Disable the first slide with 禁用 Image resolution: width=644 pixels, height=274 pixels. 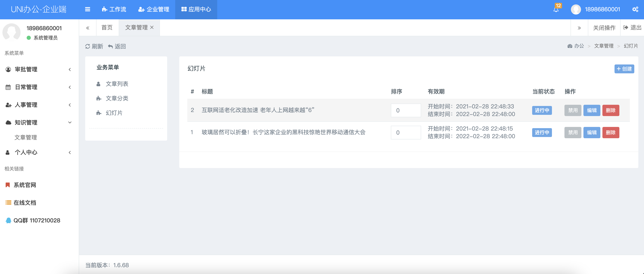pos(573,110)
